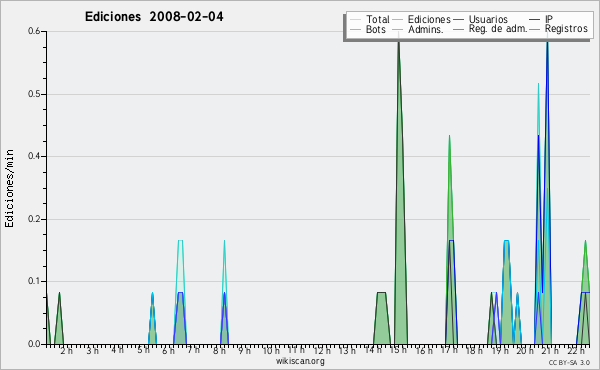Select the 8 h tick label
The width and height of the screenshot is (600, 370).
coord(219,350)
